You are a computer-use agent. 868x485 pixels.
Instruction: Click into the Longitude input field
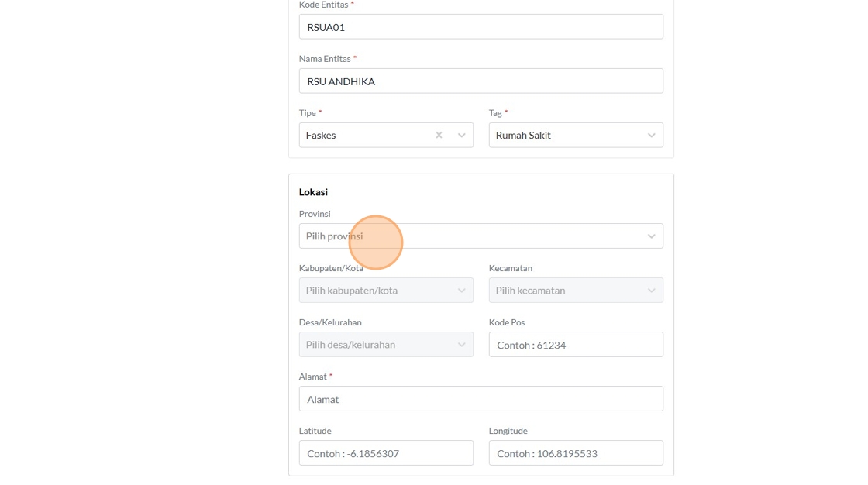pyautogui.click(x=576, y=453)
